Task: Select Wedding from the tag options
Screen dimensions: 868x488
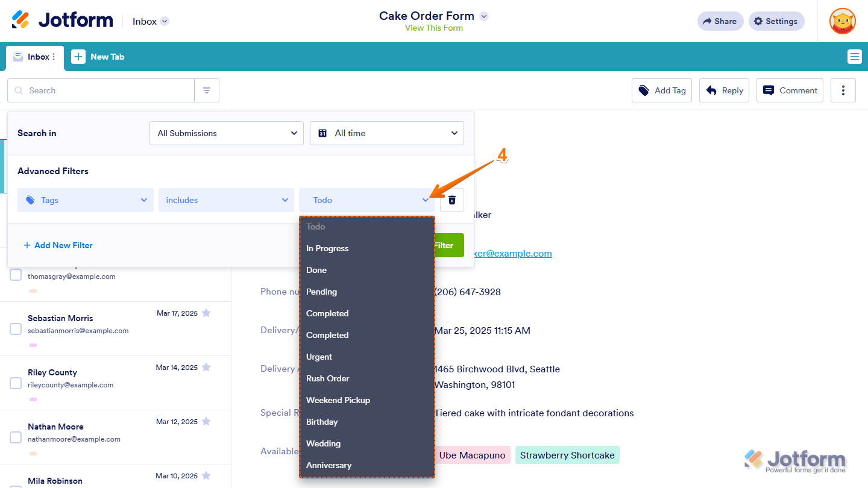Action: [x=323, y=443]
